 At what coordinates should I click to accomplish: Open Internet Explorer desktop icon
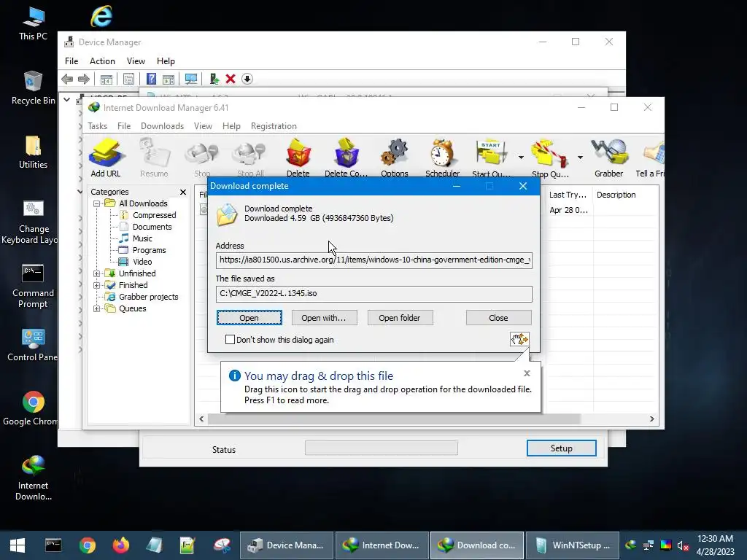click(x=101, y=17)
